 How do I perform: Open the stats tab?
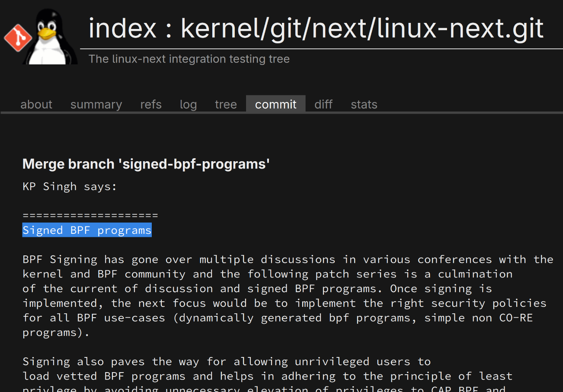point(364,105)
